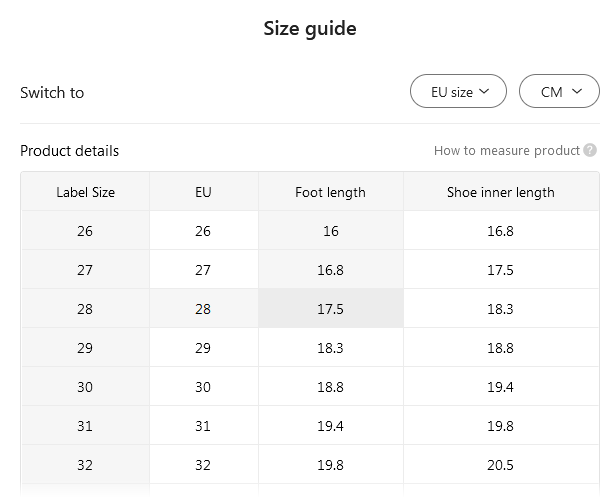Select the Shoe inner length cell in row 31
This screenshot has height=501, width=611.
pyautogui.click(x=500, y=426)
